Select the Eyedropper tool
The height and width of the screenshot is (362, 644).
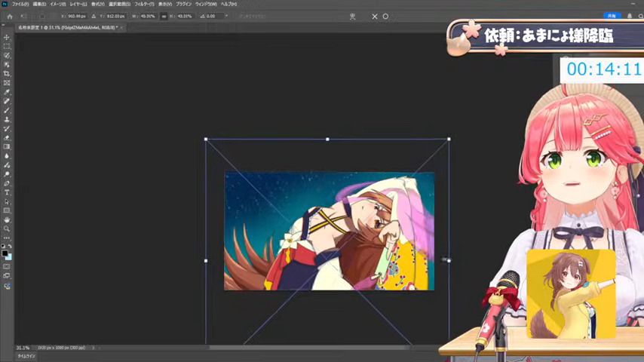click(x=7, y=92)
